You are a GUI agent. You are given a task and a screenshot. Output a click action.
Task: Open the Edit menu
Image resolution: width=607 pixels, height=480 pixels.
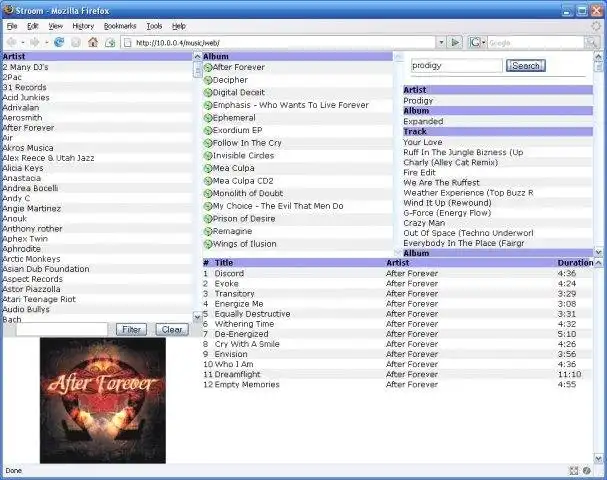[x=33, y=26]
